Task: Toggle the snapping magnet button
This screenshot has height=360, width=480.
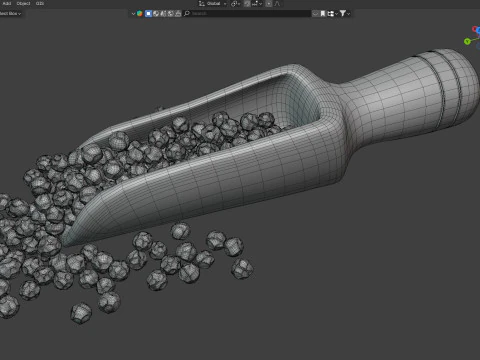Action: tap(247, 4)
